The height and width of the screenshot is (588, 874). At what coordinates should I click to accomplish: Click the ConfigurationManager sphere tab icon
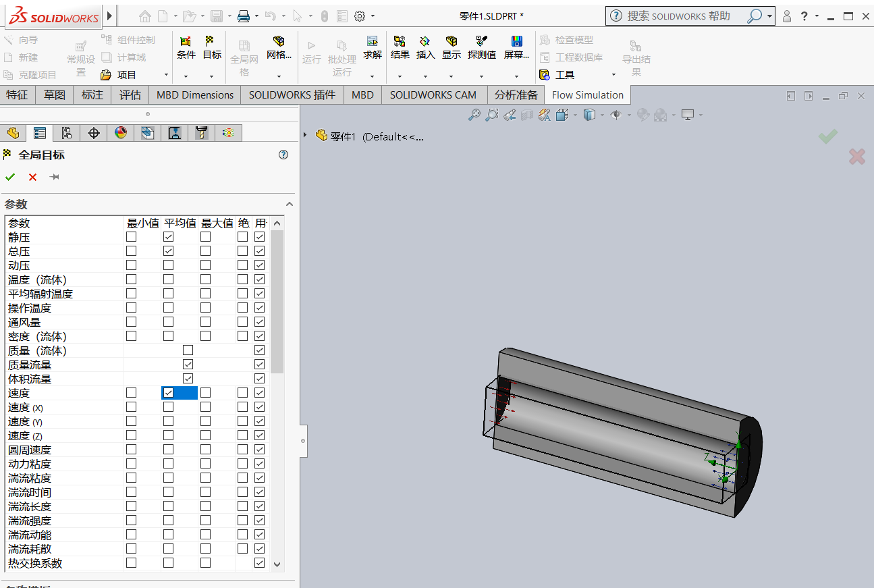pyautogui.click(x=121, y=132)
